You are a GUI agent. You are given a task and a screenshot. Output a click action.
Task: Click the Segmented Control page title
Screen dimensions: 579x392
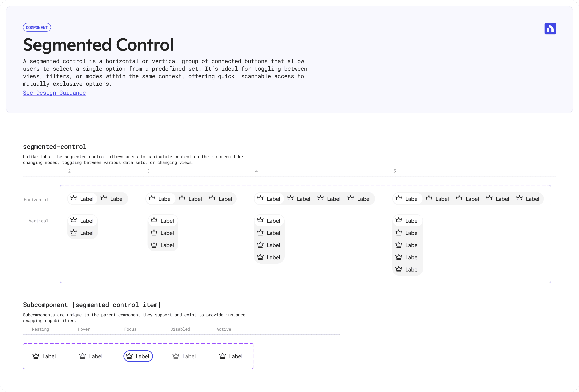pyautogui.click(x=98, y=45)
